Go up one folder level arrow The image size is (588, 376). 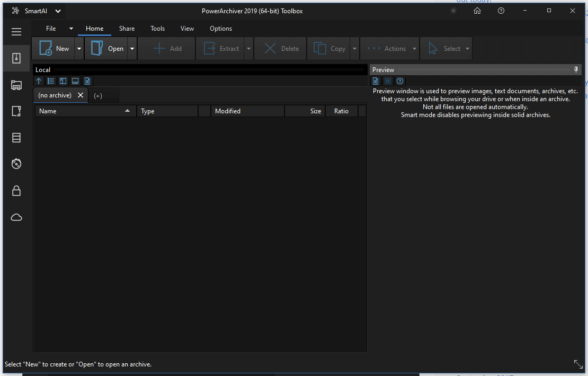point(39,81)
